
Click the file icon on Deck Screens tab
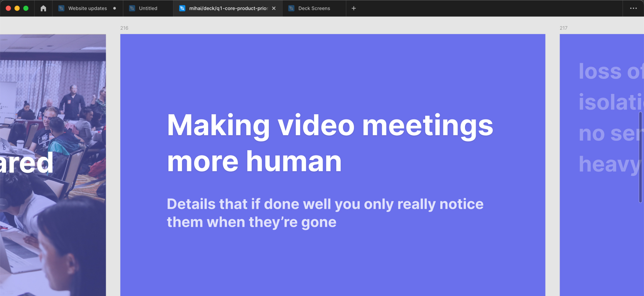coord(291,8)
